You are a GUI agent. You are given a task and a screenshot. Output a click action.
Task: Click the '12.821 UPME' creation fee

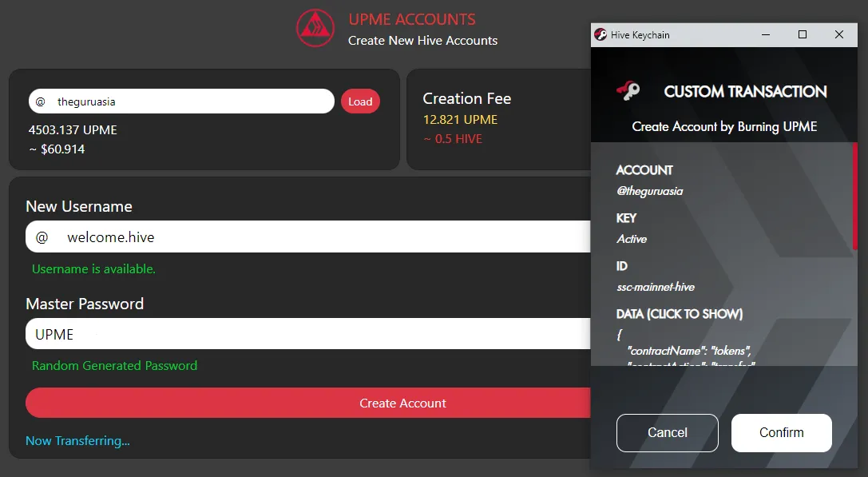(460, 120)
